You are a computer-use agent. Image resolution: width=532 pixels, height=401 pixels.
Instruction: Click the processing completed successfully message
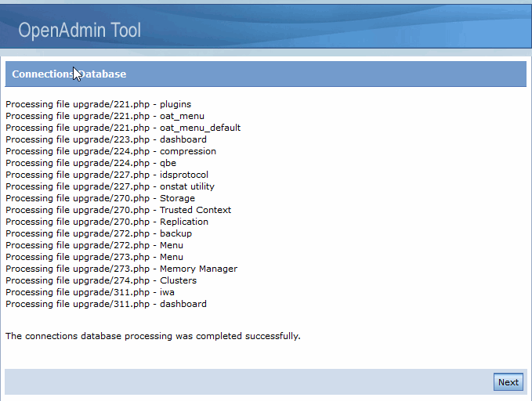click(153, 336)
